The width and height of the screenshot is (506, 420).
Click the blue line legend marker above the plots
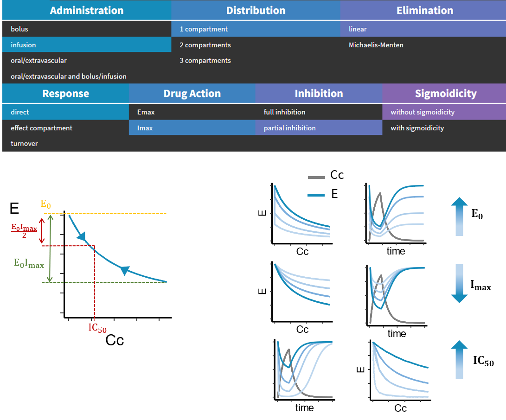316,195
